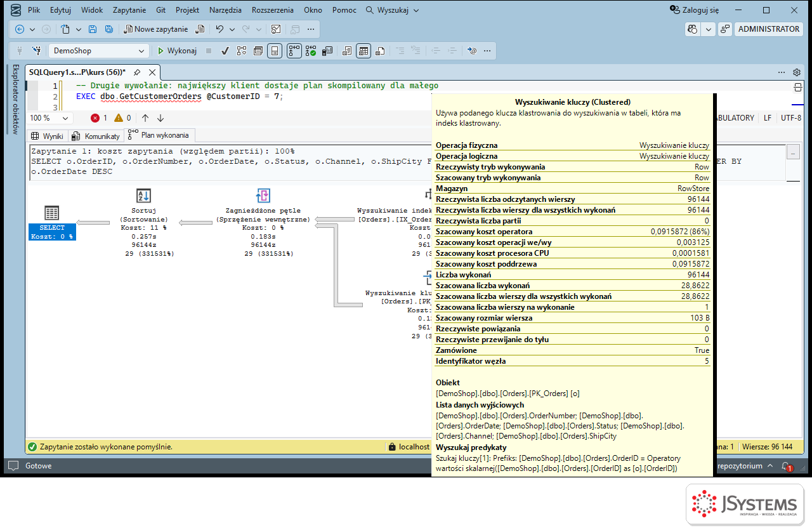Click the notifications bell in status bar

[786, 466]
